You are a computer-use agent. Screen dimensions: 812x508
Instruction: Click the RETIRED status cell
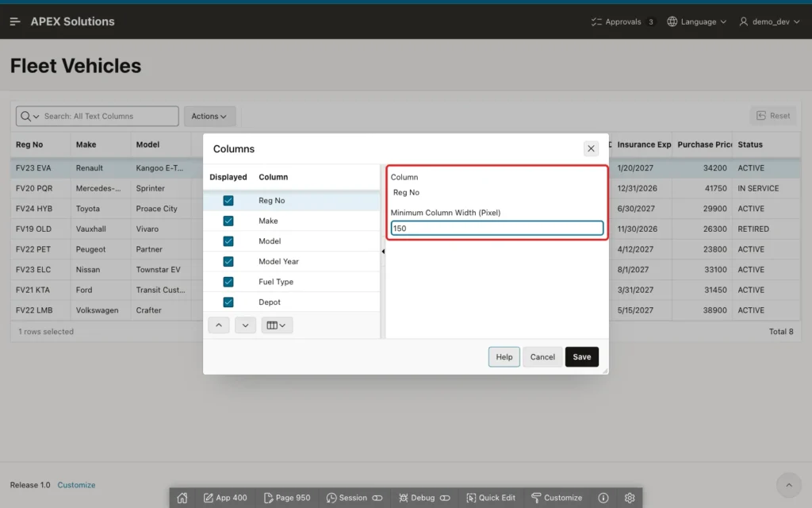click(x=767, y=229)
